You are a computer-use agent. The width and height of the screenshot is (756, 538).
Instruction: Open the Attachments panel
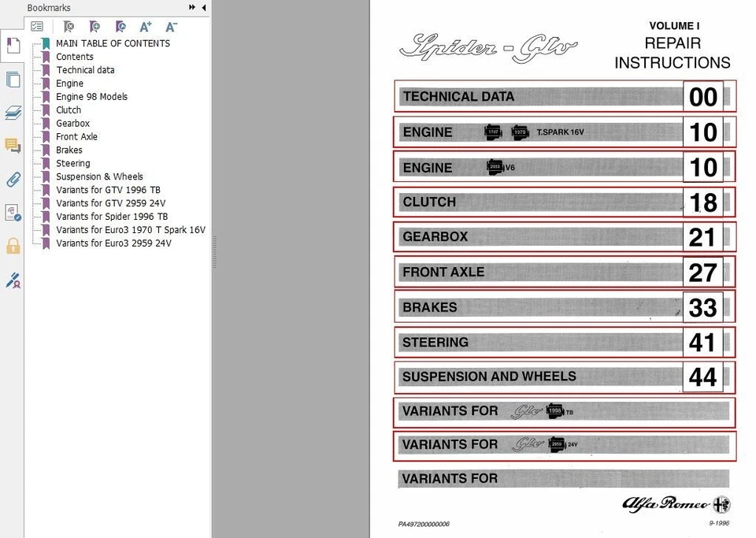12,179
